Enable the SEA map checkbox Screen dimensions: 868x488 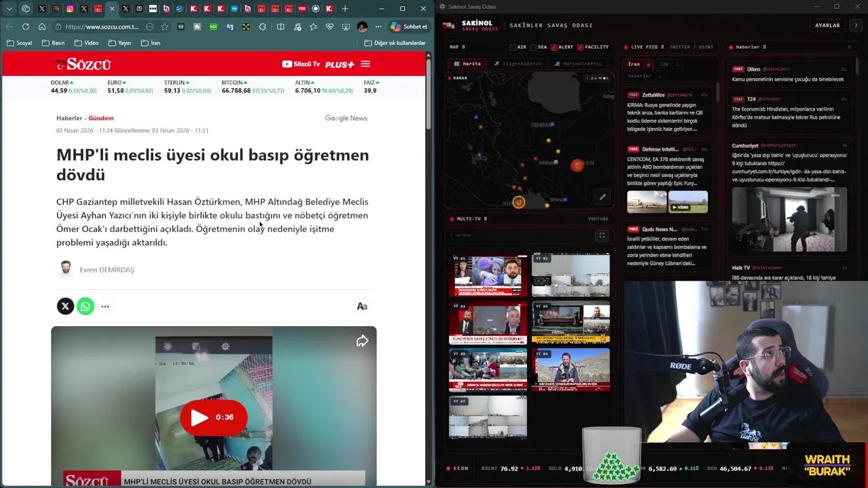534,47
